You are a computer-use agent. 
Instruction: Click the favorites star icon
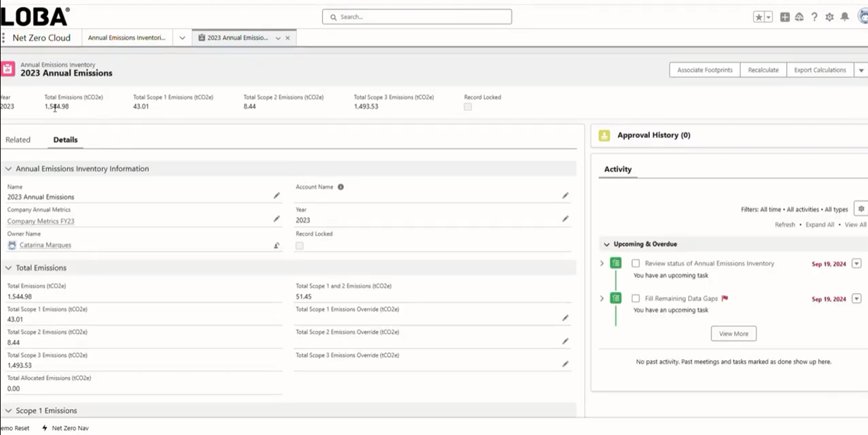759,17
